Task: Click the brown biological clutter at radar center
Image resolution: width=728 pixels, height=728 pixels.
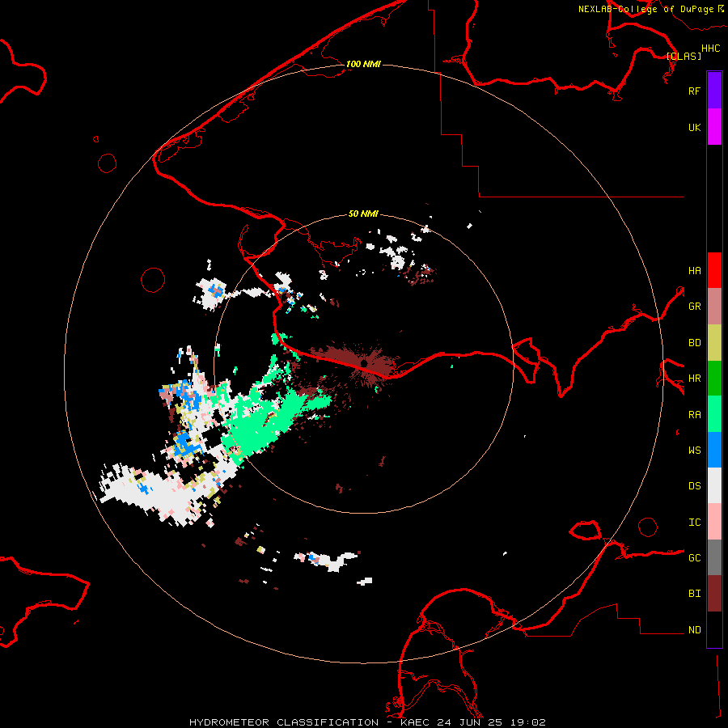Action: pos(362,362)
